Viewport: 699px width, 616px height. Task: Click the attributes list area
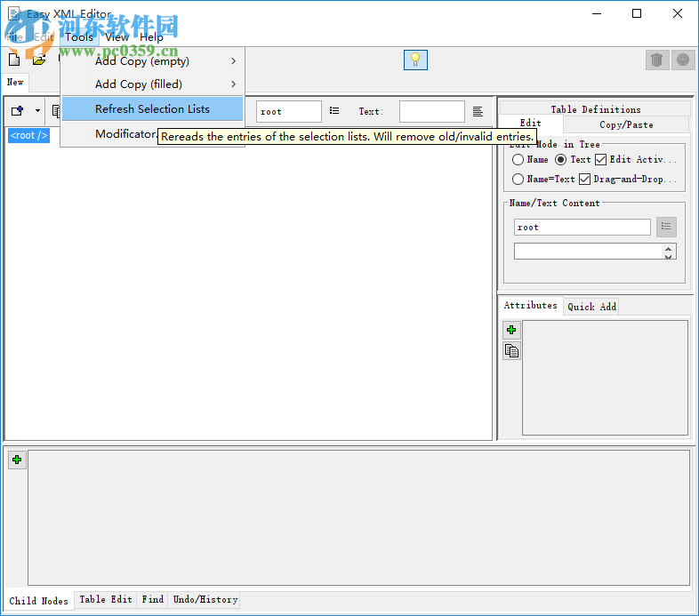pos(605,378)
